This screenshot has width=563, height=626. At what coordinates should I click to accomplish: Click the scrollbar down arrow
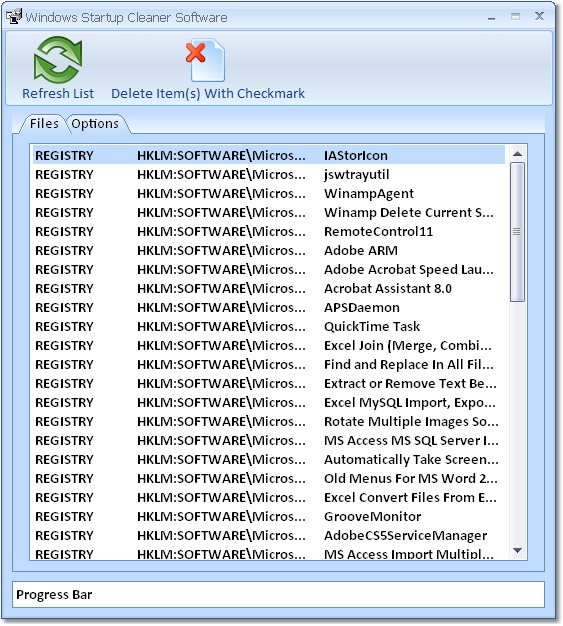click(x=518, y=551)
